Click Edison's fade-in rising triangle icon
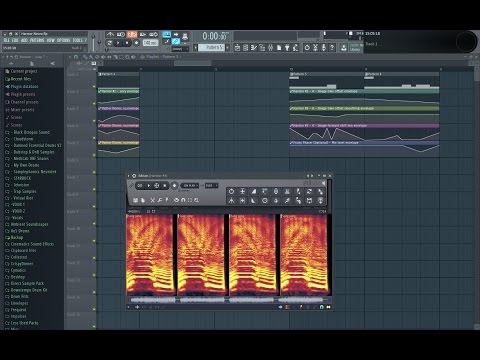Image resolution: width=480 pixels, height=360 pixels. [254, 191]
